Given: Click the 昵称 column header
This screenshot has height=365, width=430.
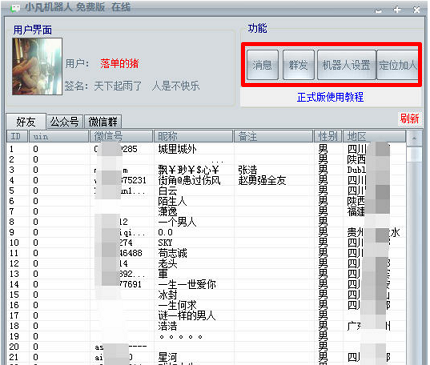Looking at the screenshot, I should (193, 136).
